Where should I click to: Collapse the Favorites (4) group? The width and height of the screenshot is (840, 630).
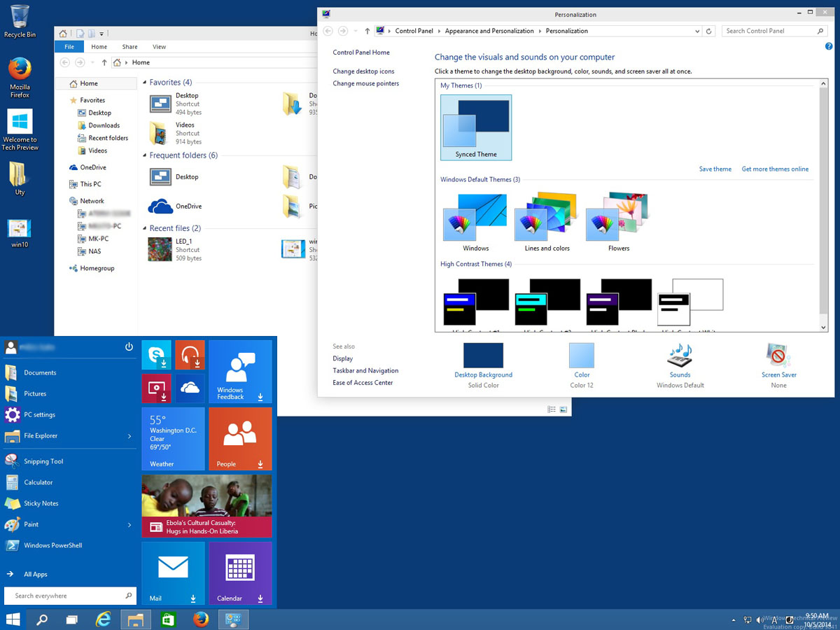coord(145,83)
